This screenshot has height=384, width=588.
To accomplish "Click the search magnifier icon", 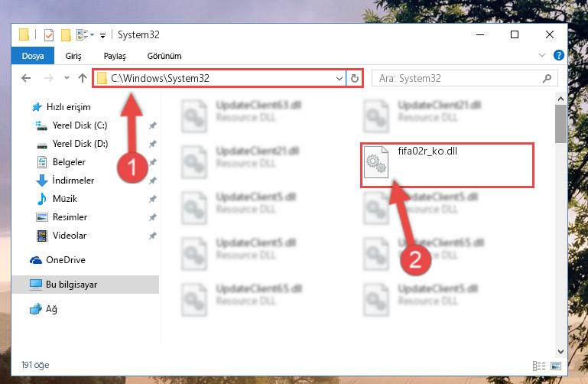I will [x=547, y=78].
